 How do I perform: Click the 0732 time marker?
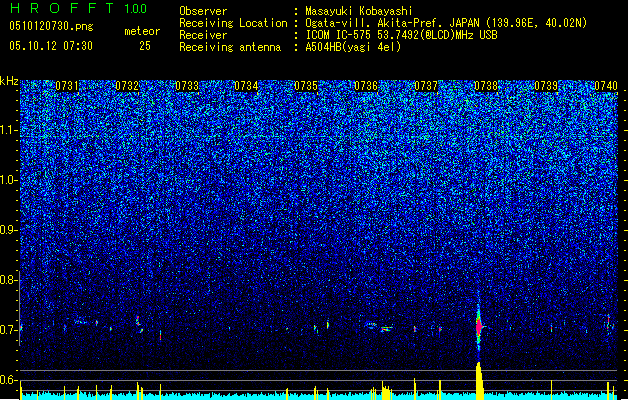click(127, 86)
